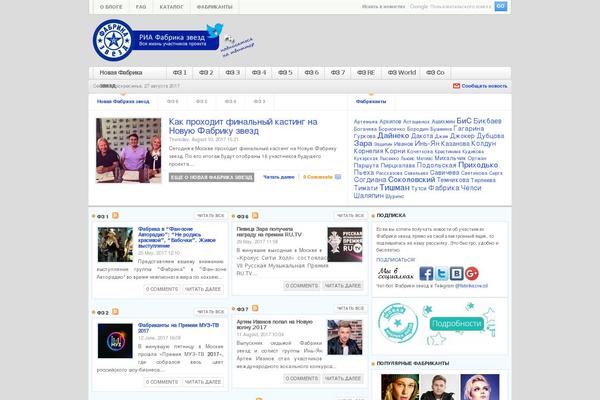The image size is (600, 400).
Task: Switch to the Новая Фабрика звезд featured tab
Action: (123, 101)
